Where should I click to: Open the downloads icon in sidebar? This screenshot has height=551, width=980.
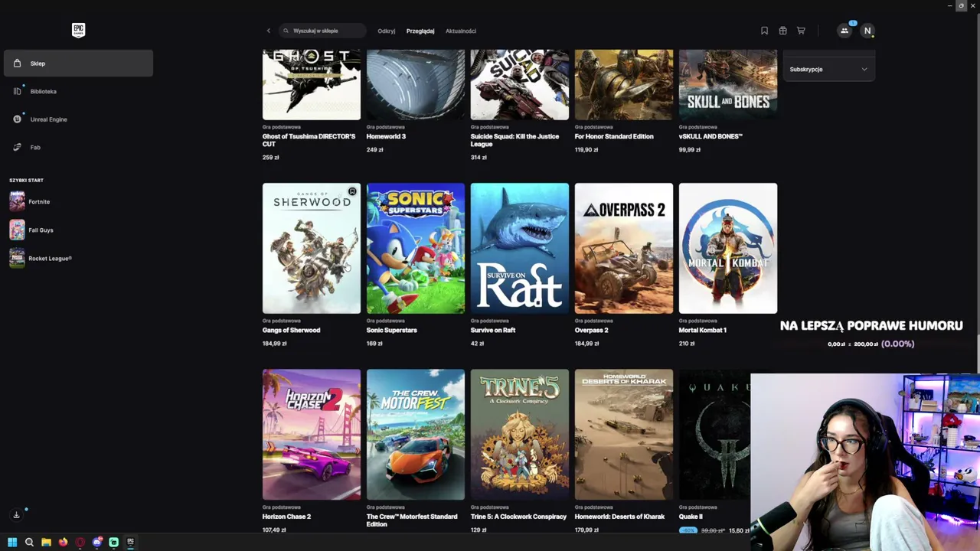pyautogui.click(x=16, y=515)
